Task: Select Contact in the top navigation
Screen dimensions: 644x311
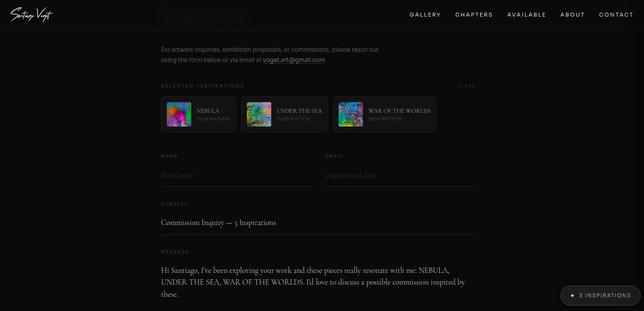Action: pos(616,15)
